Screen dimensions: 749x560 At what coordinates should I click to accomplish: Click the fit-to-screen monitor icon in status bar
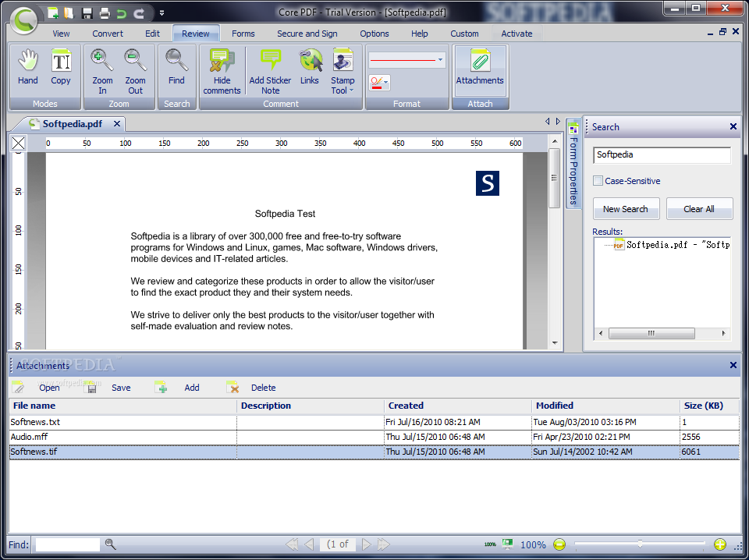coord(507,544)
